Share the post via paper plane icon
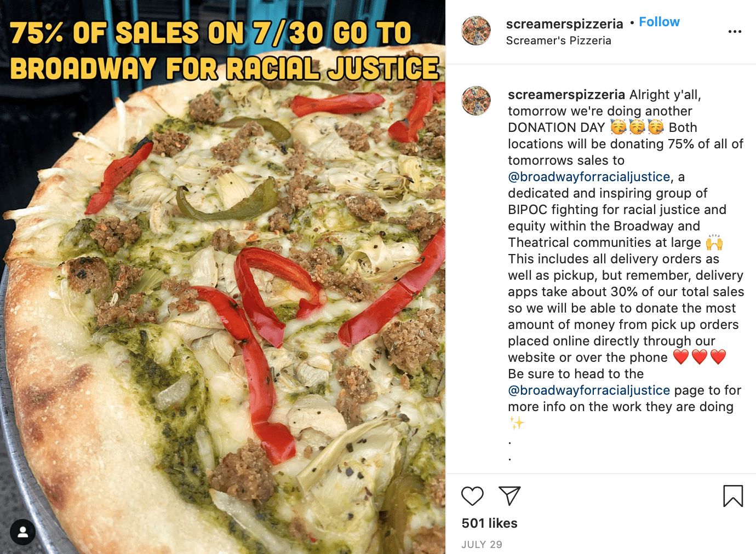The image size is (756, 554). [x=509, y=496]
